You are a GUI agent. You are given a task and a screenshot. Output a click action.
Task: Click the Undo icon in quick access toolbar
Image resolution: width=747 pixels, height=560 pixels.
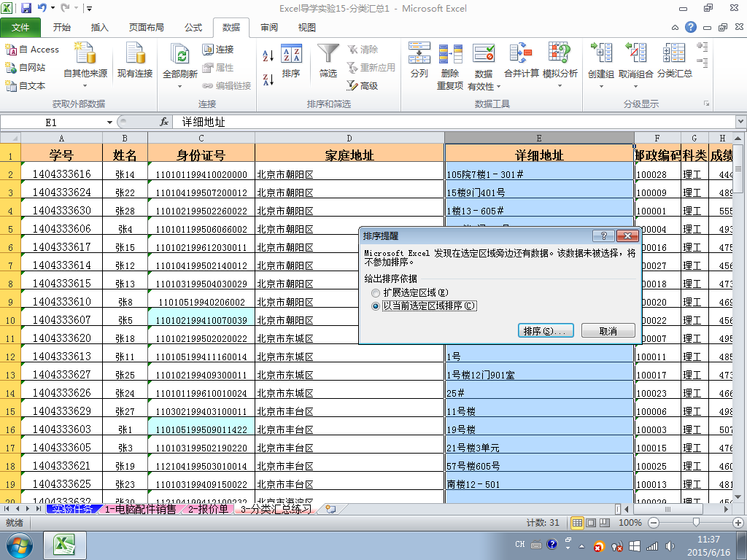42,8
